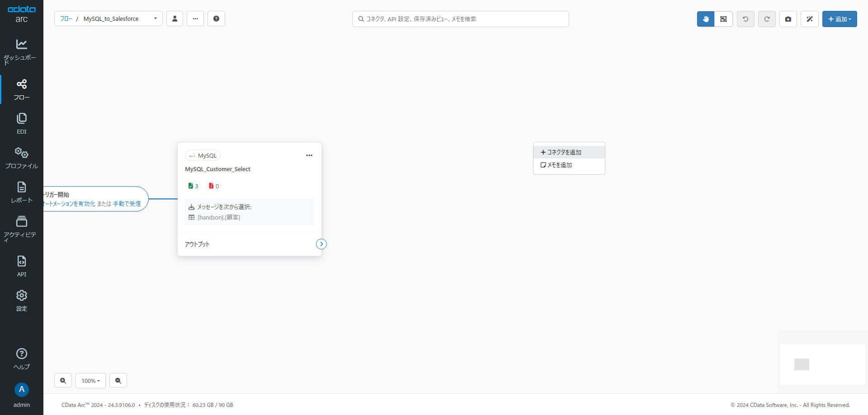
Task: Click the フロー breadcrumb link
Action: click(66, 19)
